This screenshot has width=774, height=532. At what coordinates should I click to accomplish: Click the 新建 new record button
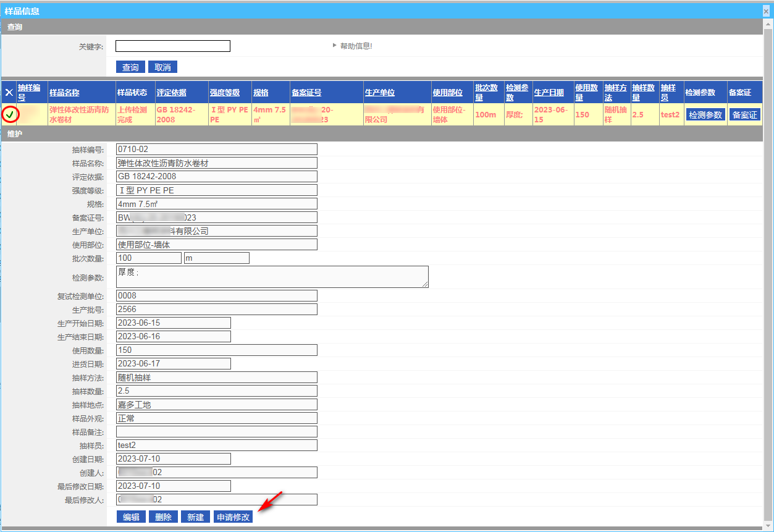click(x=195, y=517)
